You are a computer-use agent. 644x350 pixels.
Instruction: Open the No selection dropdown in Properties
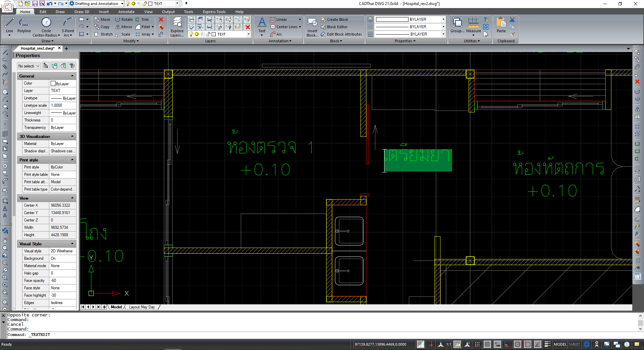(29, 66)
